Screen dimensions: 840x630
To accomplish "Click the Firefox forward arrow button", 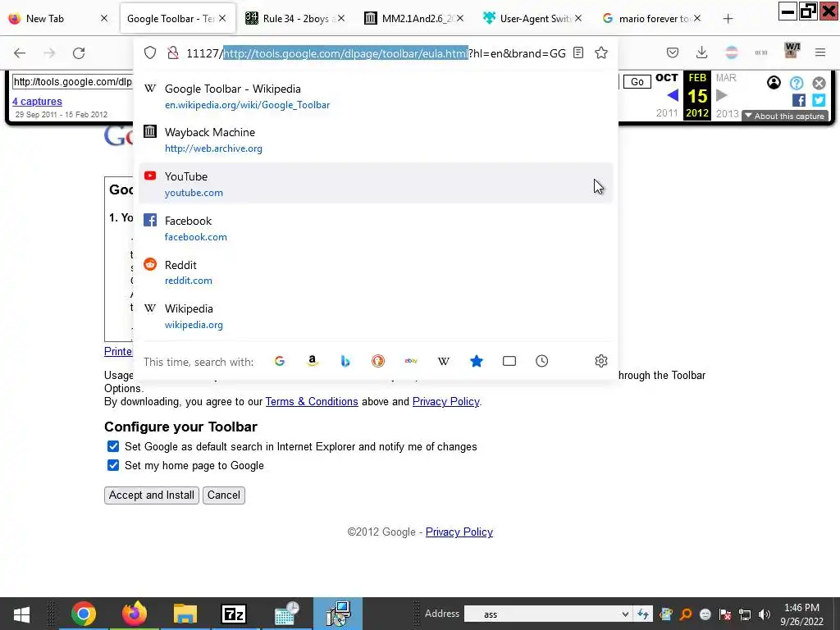I will tap(49, 52).
